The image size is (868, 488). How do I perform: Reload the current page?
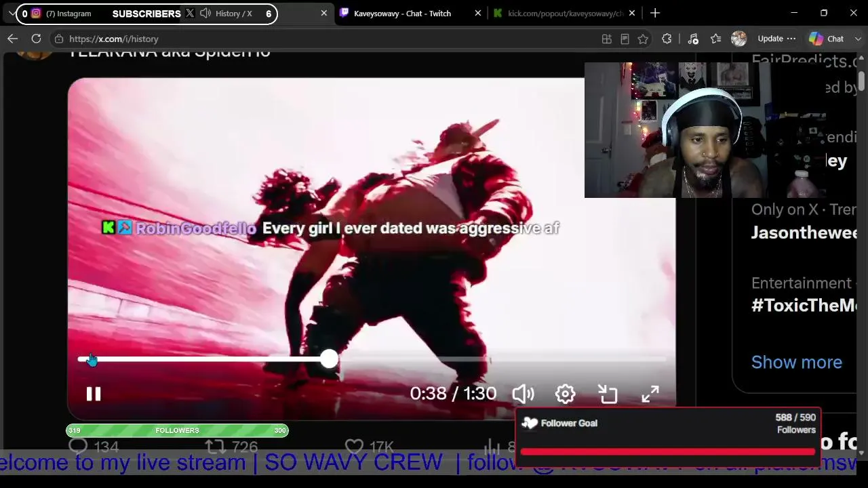pyautogui.click(x=36, y=39)
